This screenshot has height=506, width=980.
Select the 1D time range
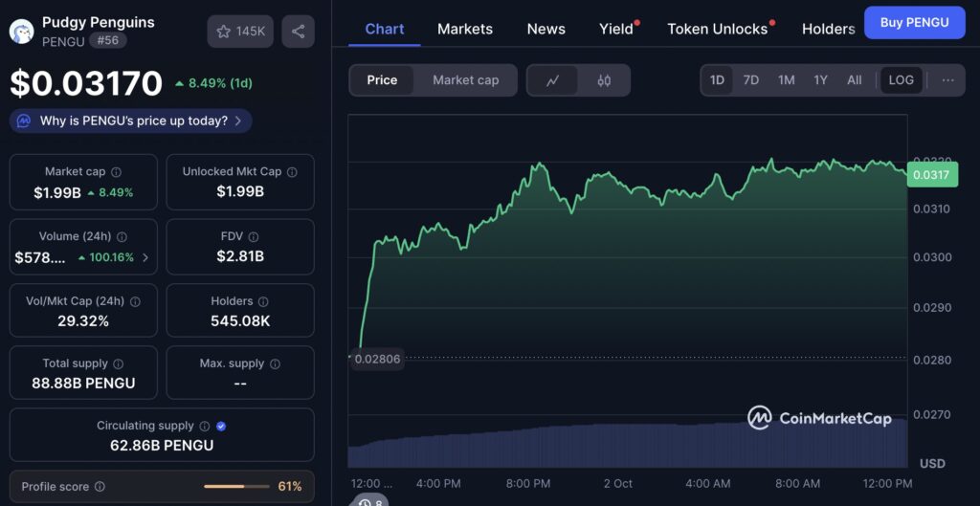coord(717,80)
